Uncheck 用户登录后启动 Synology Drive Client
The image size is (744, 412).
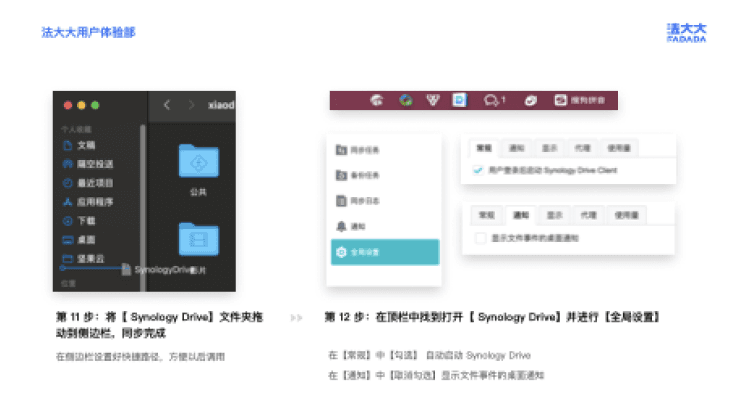tap(478, 170)
